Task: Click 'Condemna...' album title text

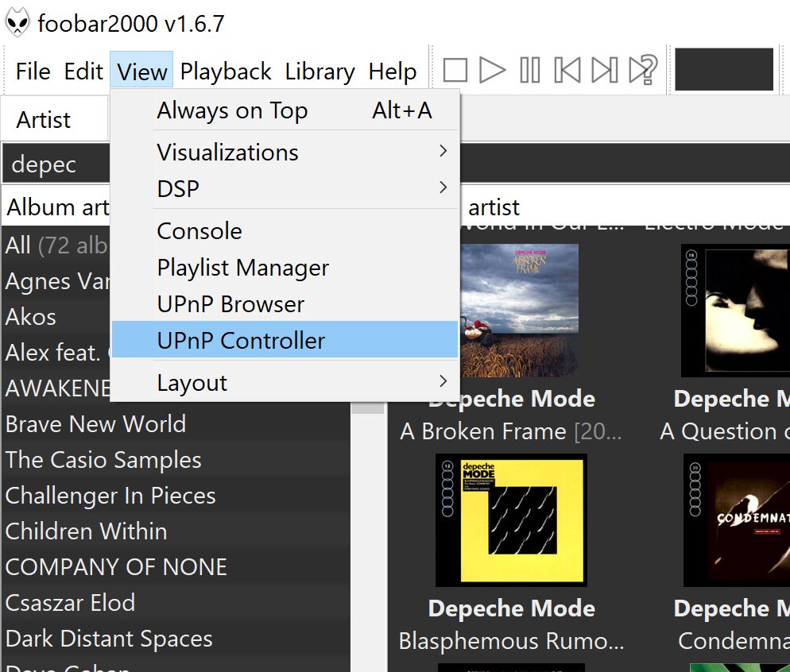Action: pyautogui.click(x=734, y=641)
